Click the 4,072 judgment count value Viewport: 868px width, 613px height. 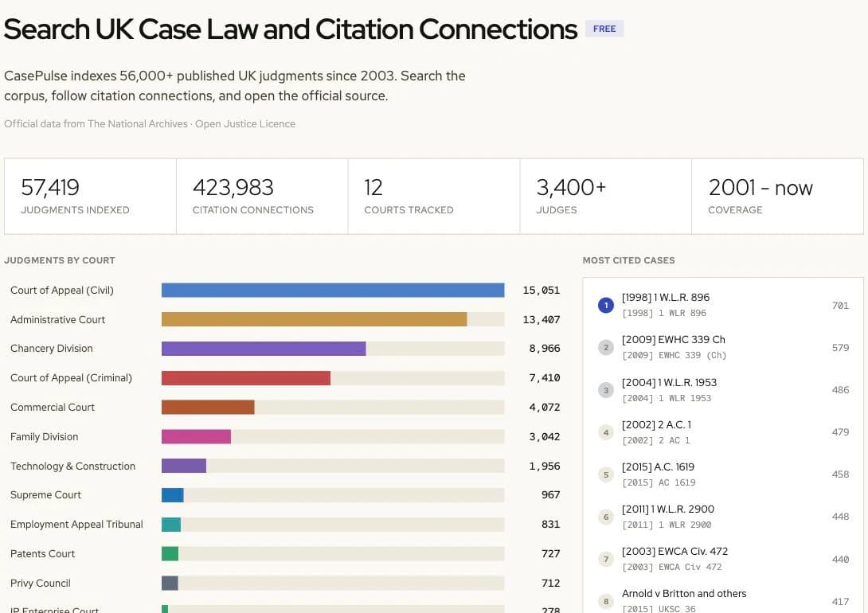click(544, 407)
